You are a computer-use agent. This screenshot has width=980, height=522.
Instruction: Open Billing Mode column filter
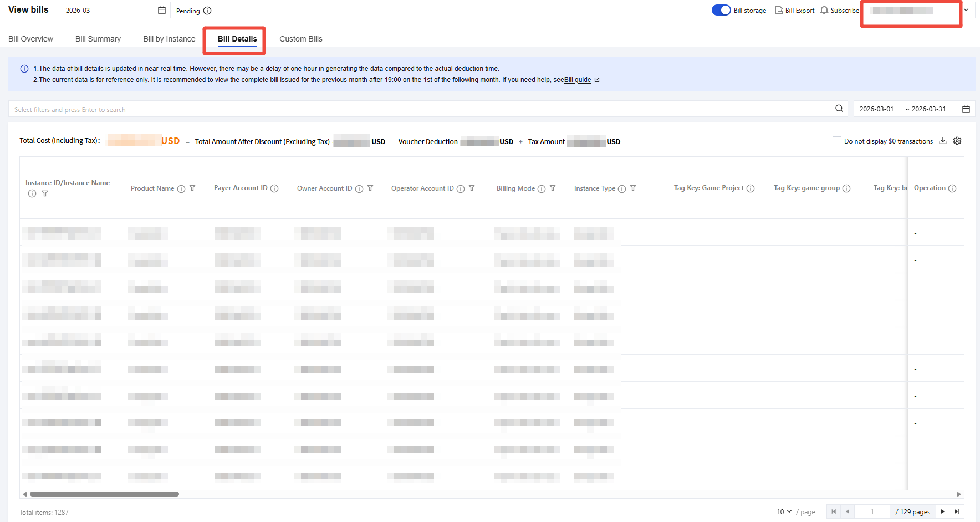(553, 188)
